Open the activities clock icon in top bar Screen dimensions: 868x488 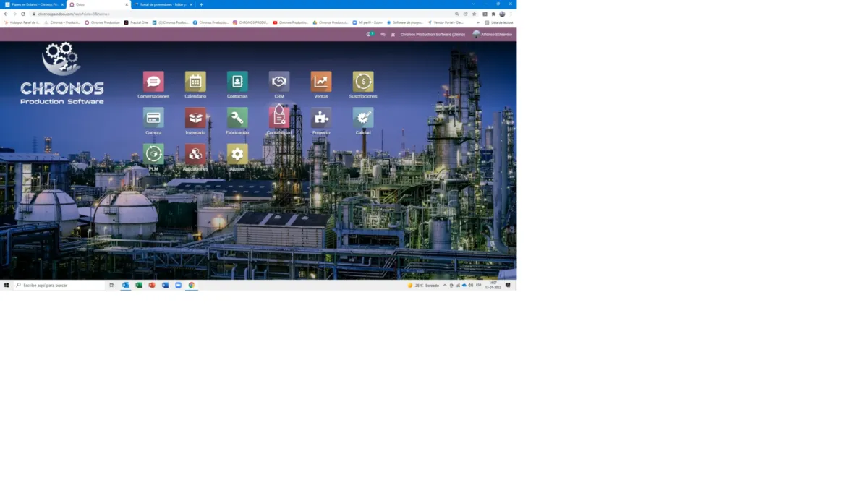click(370, 34)
